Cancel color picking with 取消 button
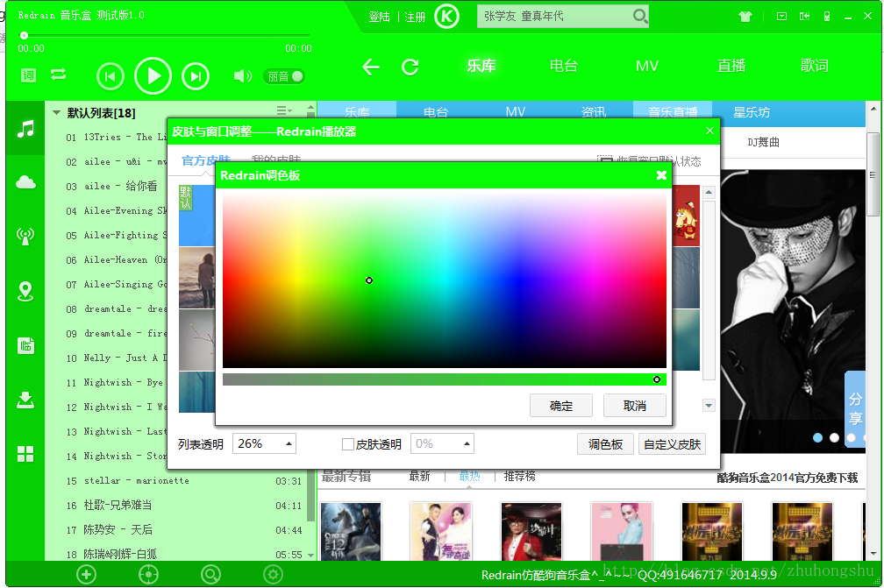This screenshot has height=588, width=884. [x=635, y=406]
